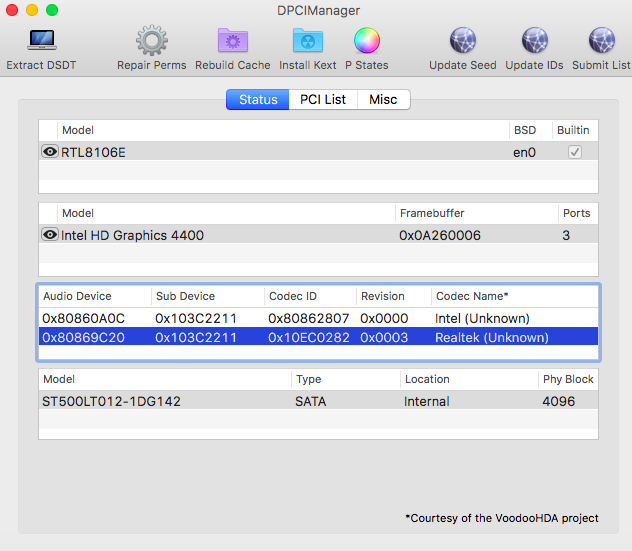This screenshot has width=632, height=551.
Task: Toggle the Builtin checkbox for RTL8106E
Action: click(574, 152)
